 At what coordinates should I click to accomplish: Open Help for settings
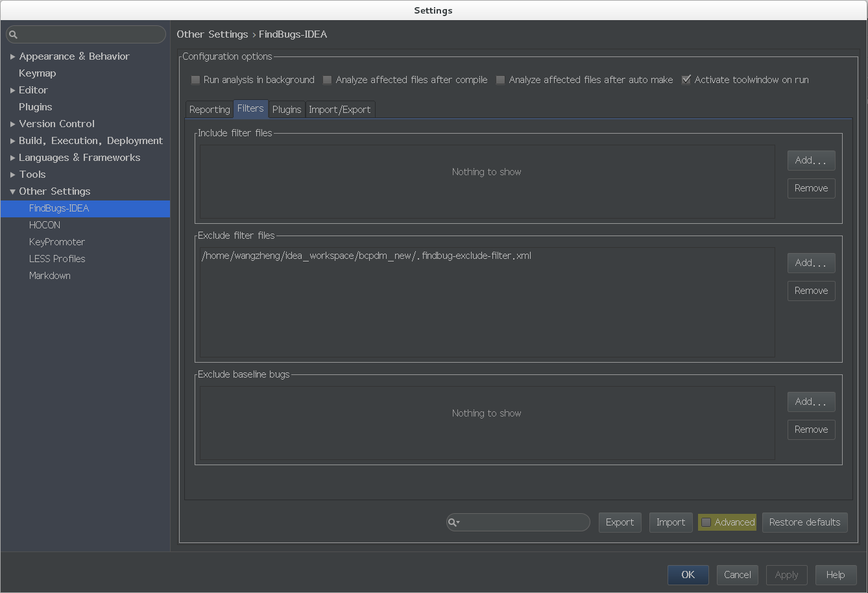[836, 575]
